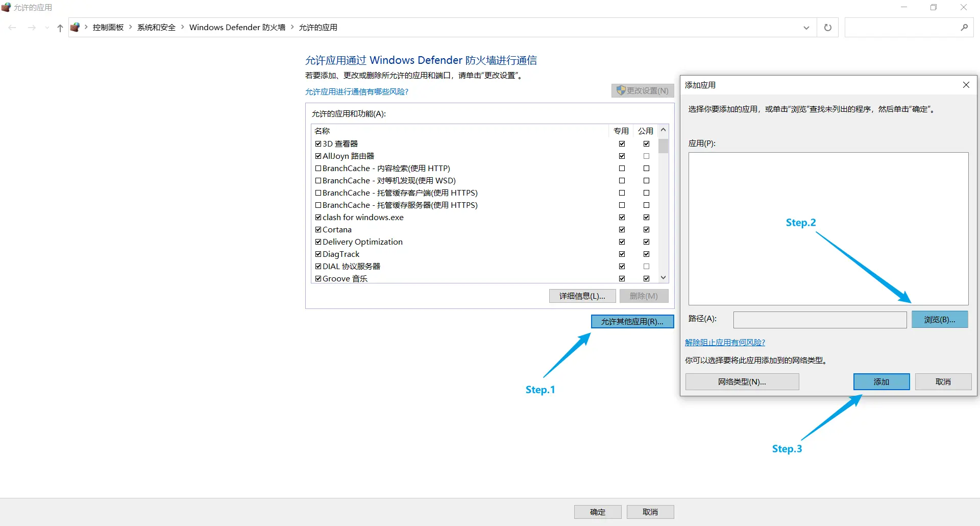Expand chevron before 控制面板 breadcrumb

click(x=86, y=27)
